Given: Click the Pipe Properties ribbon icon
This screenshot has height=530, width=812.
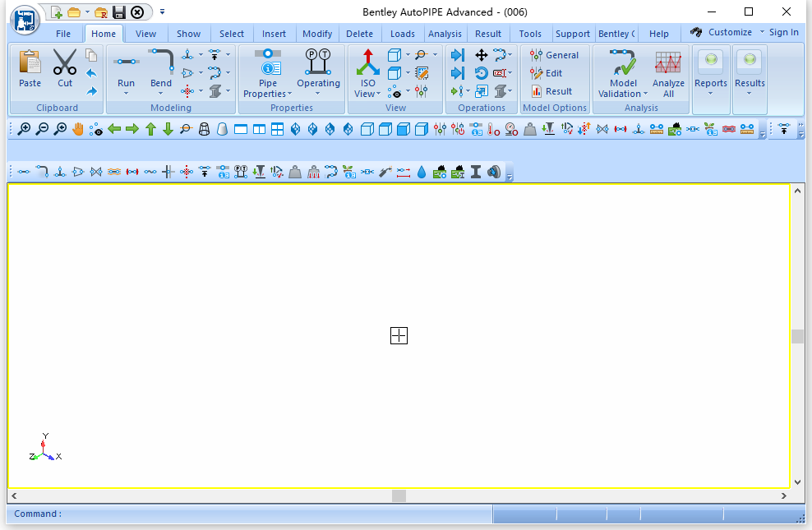Looking at the screenshot, I should 268,62.
